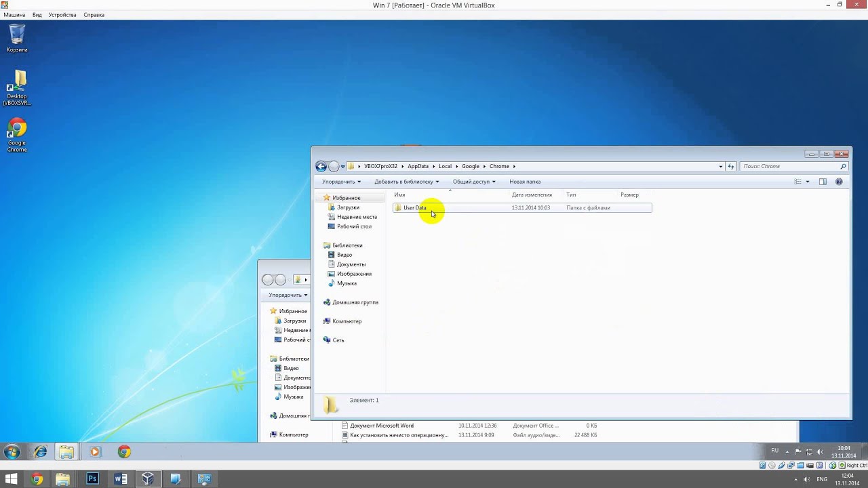Open the 'Изображения' library in the front window

(x=354, y=274)
